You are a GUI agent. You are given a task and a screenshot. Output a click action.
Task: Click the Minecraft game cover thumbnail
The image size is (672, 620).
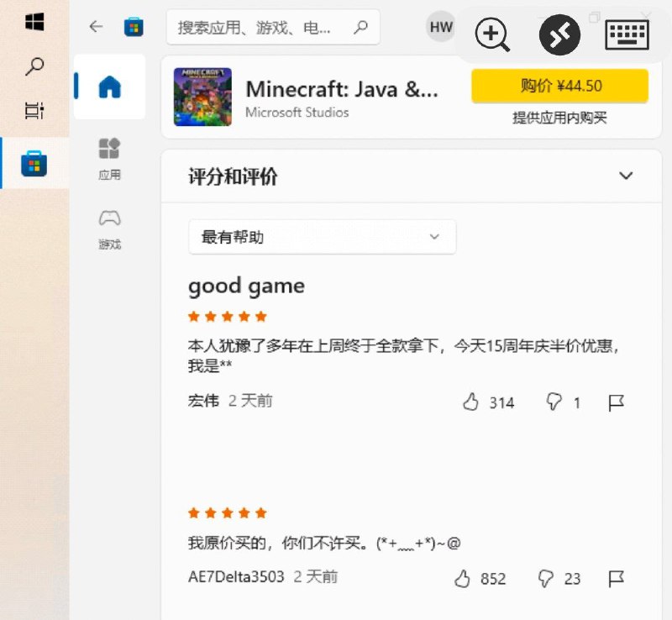[202, 97]
